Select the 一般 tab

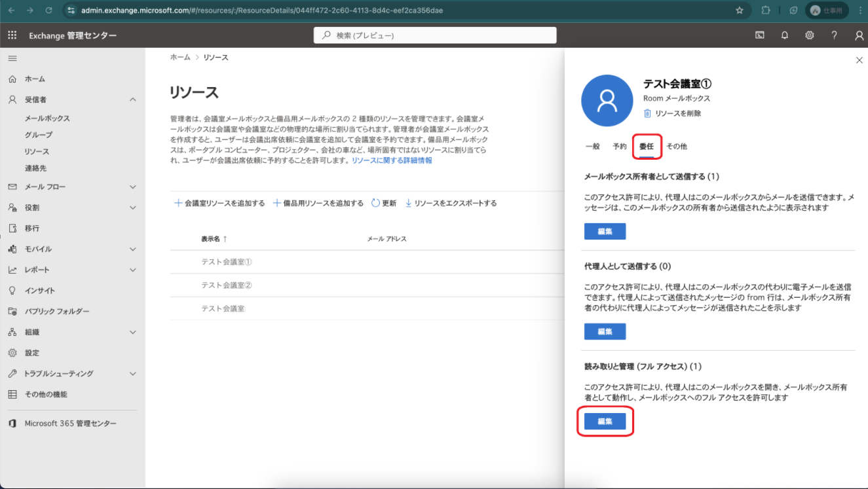[592, 147]
